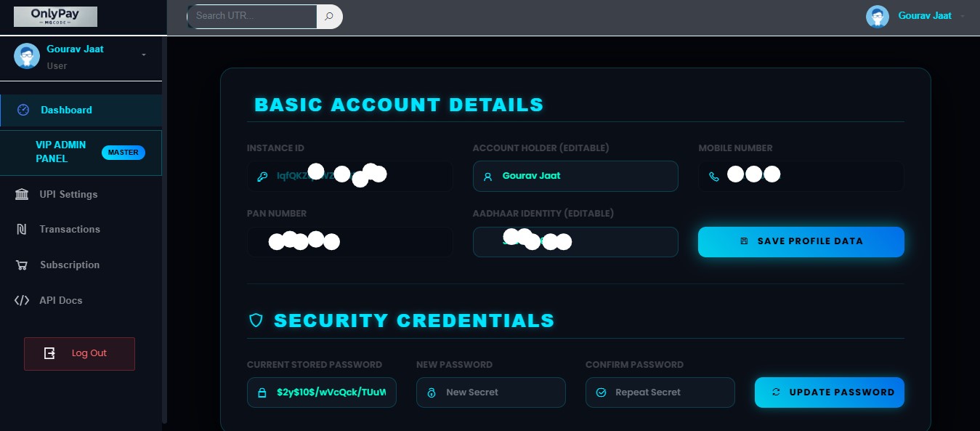Viewport: 980px width, 431px height.
Task: Click the Log Out button
Action: (79, 353)
